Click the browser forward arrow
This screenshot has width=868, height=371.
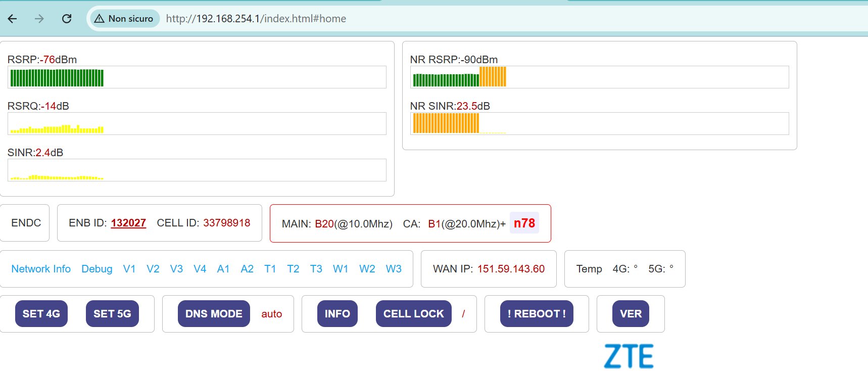[39, 19]
